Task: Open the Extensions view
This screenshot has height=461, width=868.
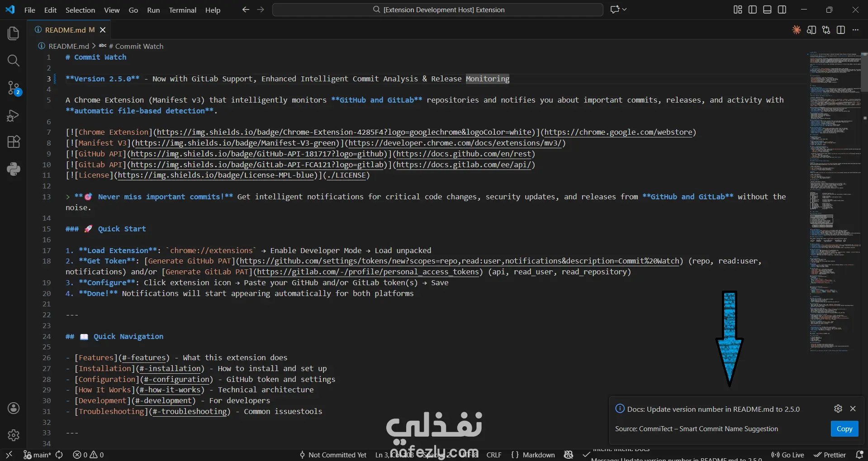Action: (x=14, y=142)
